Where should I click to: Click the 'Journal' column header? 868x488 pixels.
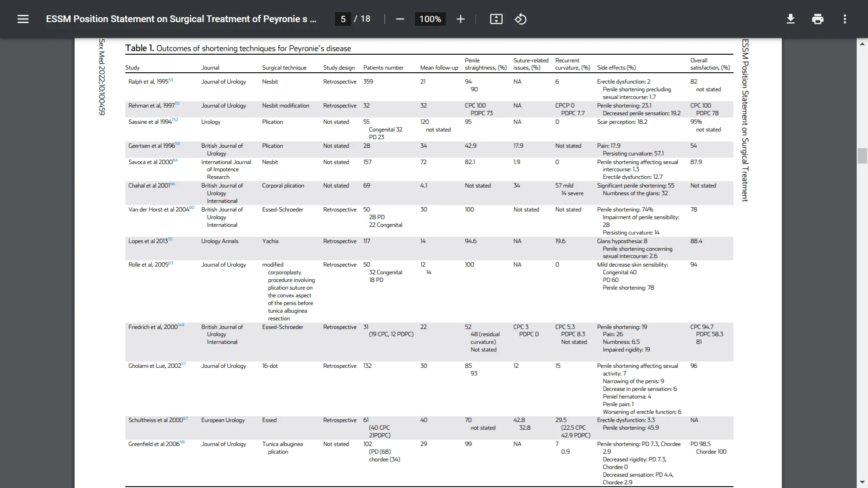pos(210,68)
